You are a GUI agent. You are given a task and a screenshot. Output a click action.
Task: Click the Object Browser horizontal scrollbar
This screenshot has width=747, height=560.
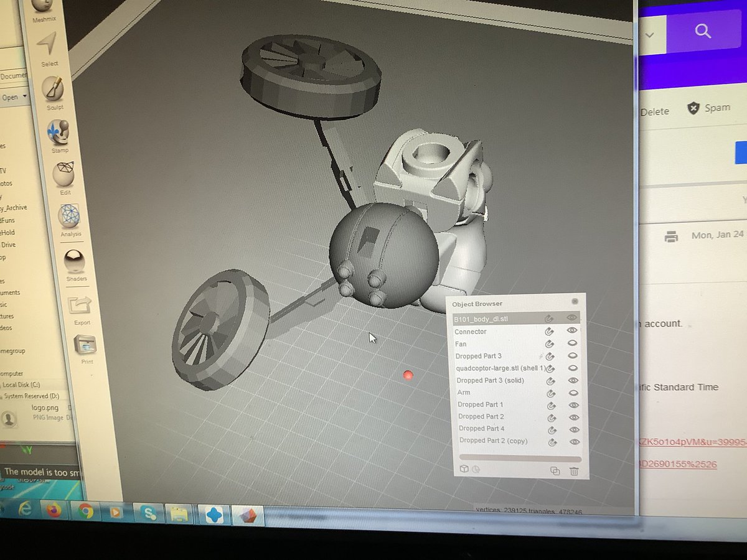[x=520, y=459]
